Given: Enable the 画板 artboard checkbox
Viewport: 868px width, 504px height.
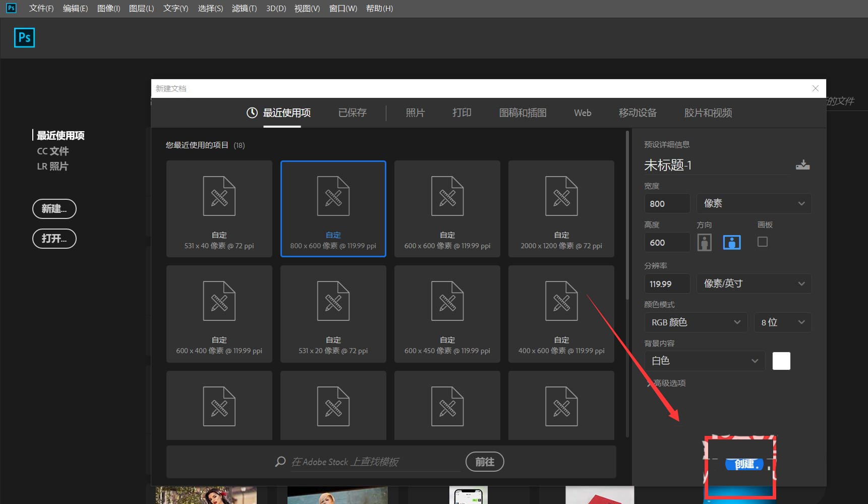Looking at the screenshot, I should coord(763,242).
